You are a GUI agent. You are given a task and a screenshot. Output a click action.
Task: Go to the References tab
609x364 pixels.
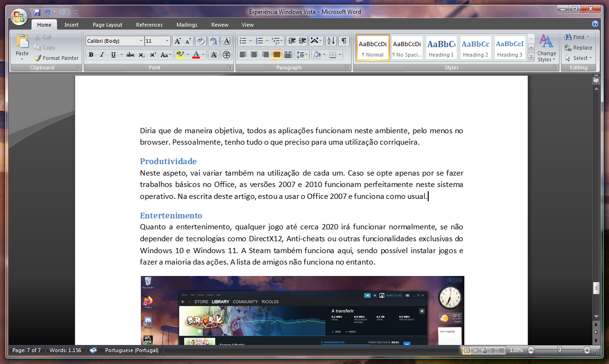tap(149, 25)
